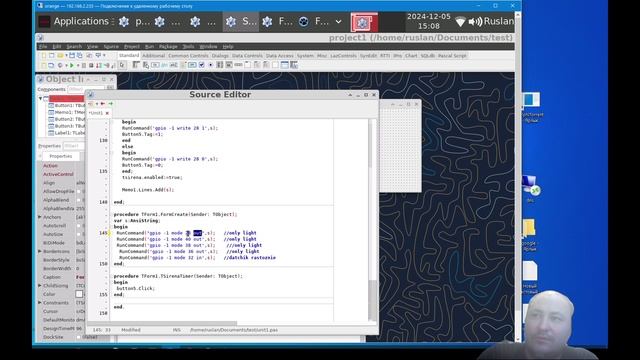Pick the TScrollBar component icon
The width and height of the screenshot is (640, 360).
238,65
